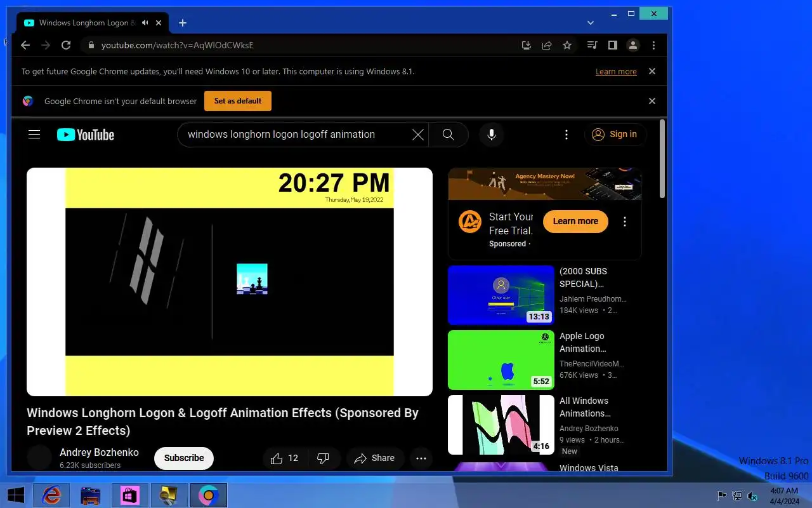Go to YouTube home via logo
This screenshot has width=812, height=508.
(86, 135)
